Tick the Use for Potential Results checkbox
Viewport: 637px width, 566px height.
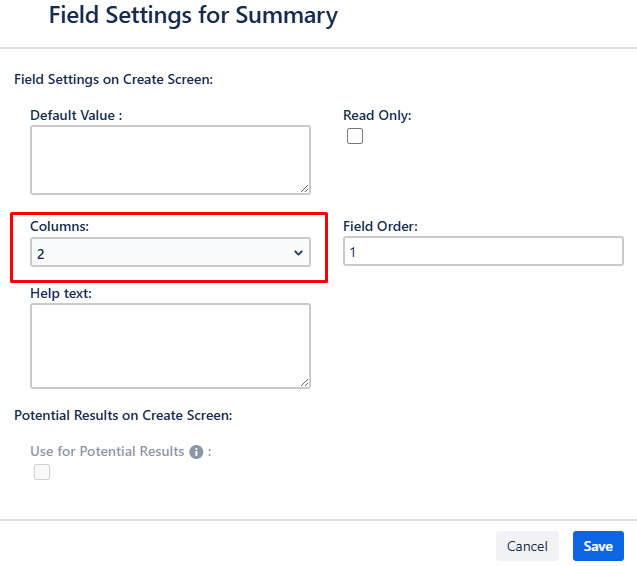[x=42, y=472]
